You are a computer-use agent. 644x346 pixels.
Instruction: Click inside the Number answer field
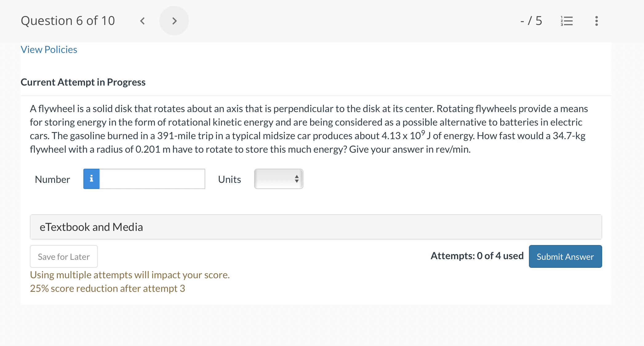pos(152,179)
